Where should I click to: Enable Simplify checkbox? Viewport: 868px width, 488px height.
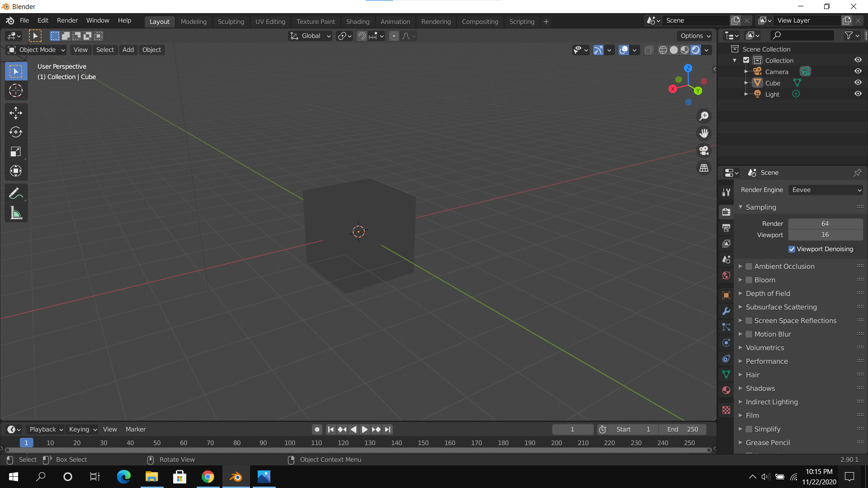click(749, 429)
